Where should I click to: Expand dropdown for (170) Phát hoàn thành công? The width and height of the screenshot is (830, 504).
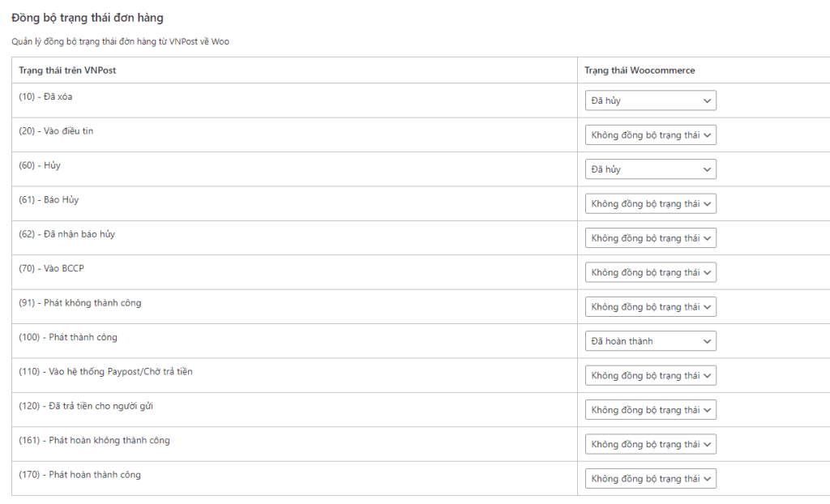(x=650, y=479)
